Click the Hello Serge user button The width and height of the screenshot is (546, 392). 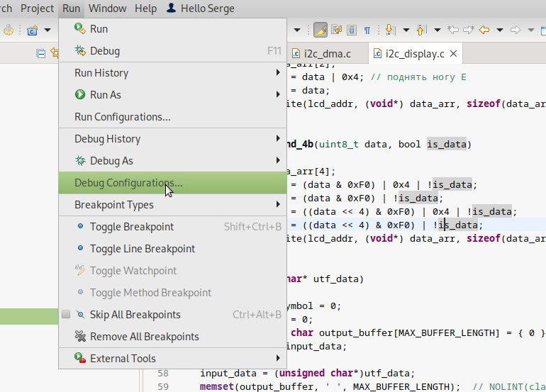(200, 9)
